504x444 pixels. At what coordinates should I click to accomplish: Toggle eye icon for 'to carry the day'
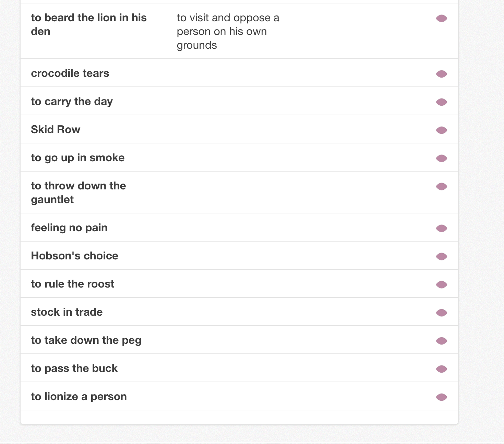[x=441, y=102]
